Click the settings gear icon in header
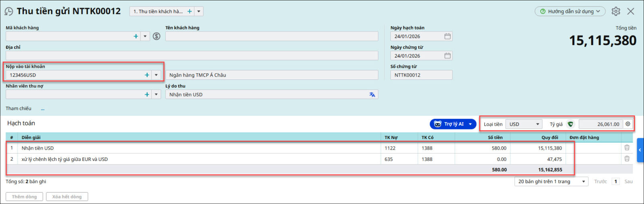The image size is (644, 204). click(x=615, y=11)
